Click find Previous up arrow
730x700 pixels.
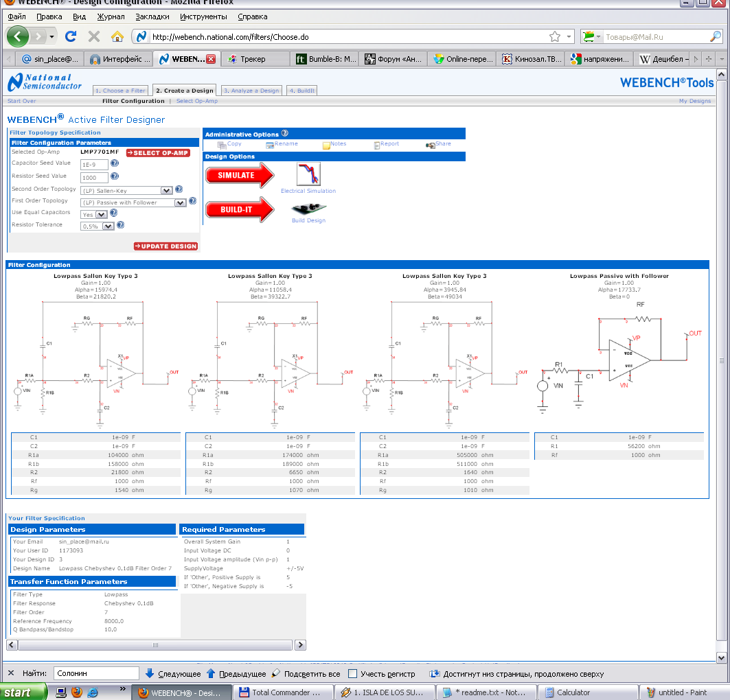point(210,673)
